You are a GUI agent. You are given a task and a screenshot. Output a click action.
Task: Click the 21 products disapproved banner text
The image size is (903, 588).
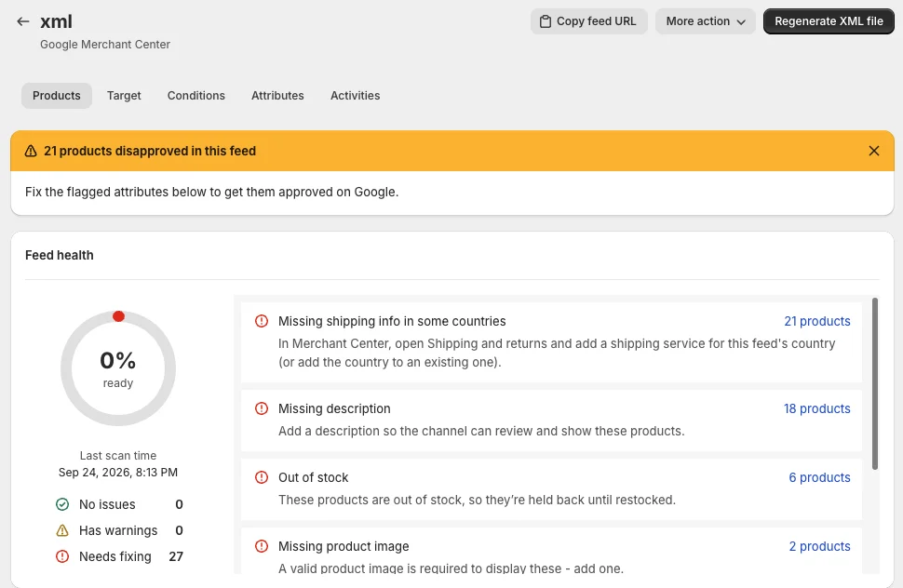(x=150, y=151)
